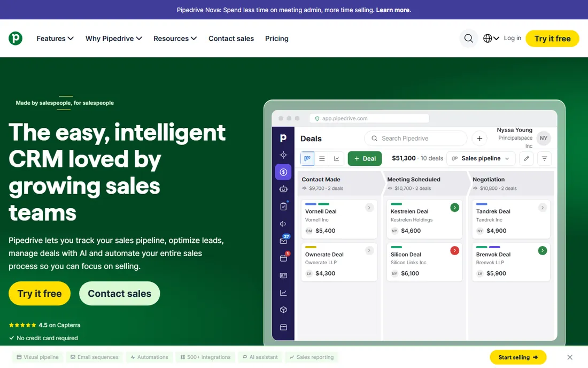This screenshot has height=368, width=588.
Task: Select the AI assistant chip
Action: pos(260,357)
